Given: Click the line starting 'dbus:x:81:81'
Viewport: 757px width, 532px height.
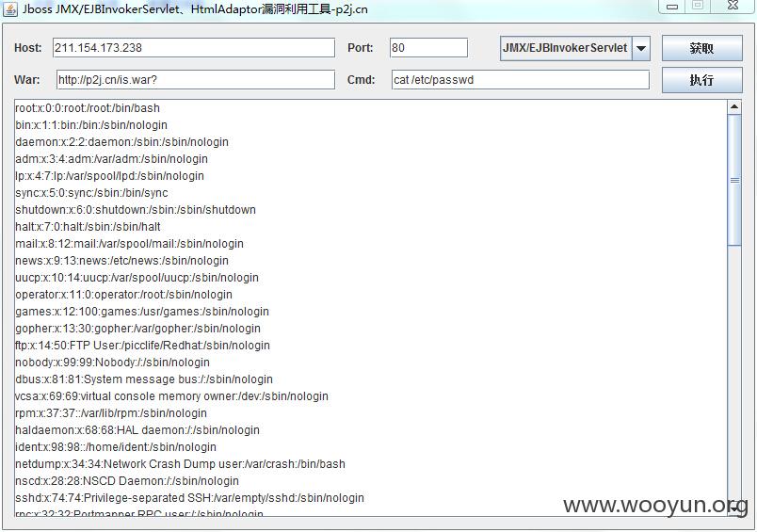Looking at the screenshot, I should [x=144, y=379].
